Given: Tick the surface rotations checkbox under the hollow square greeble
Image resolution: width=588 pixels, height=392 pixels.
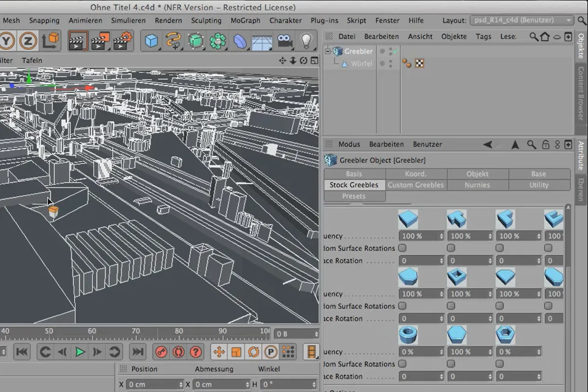Looking at the screenshot, I should (x=451, y=306).
